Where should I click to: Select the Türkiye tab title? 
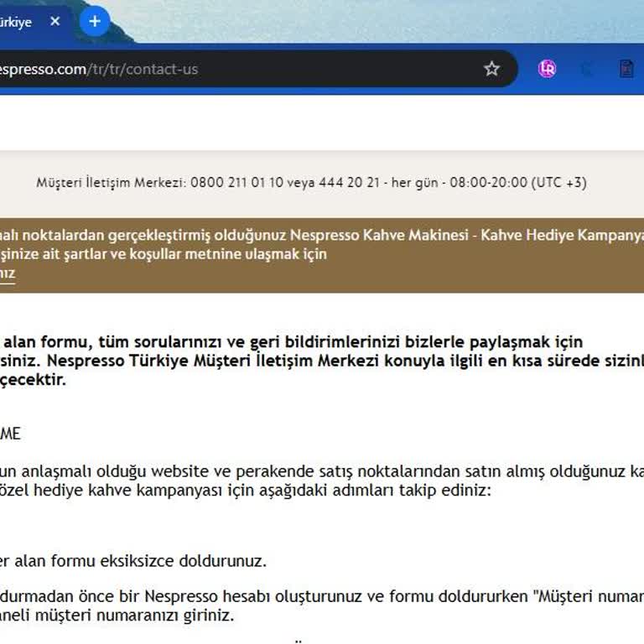pyautogui.click(x=16, y=22)
